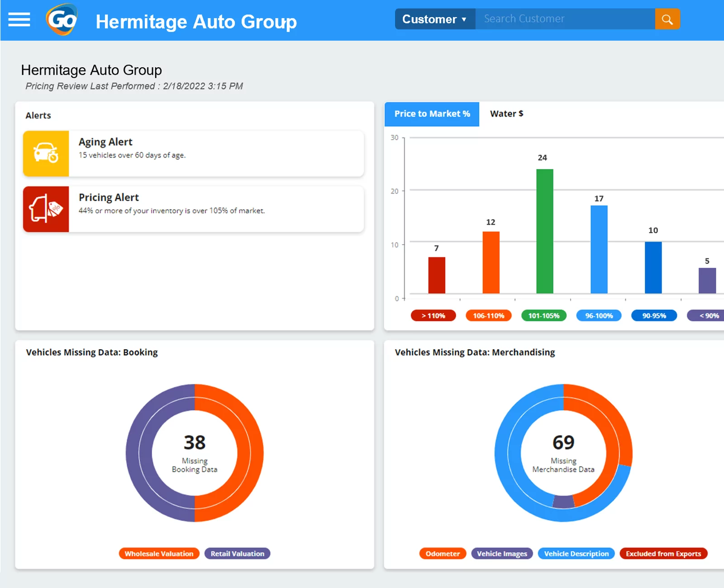The width and height of the screenshot is (724, 588).
Task: Click the Pricing Alert tag icon
Action: (46, 209)
